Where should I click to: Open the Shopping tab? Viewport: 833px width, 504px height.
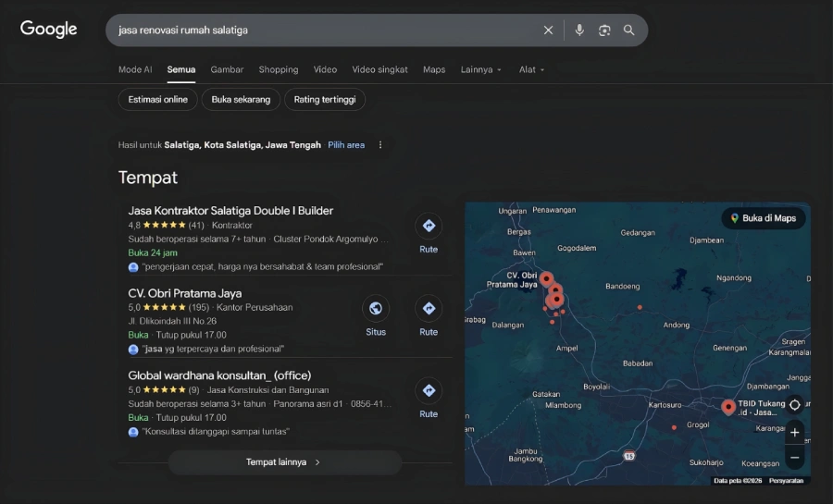pyautogui.click(x=279, y=69)
